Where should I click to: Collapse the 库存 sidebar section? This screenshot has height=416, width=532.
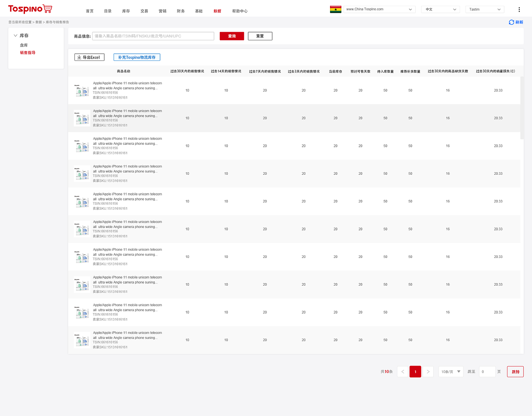[x=15, y=35]
